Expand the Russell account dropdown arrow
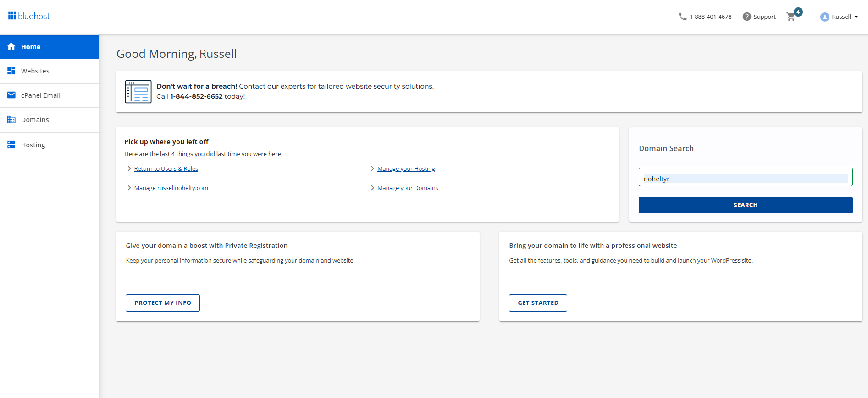Image resolution: width=868 pixels, height=398 pixels. coord(856,17)
